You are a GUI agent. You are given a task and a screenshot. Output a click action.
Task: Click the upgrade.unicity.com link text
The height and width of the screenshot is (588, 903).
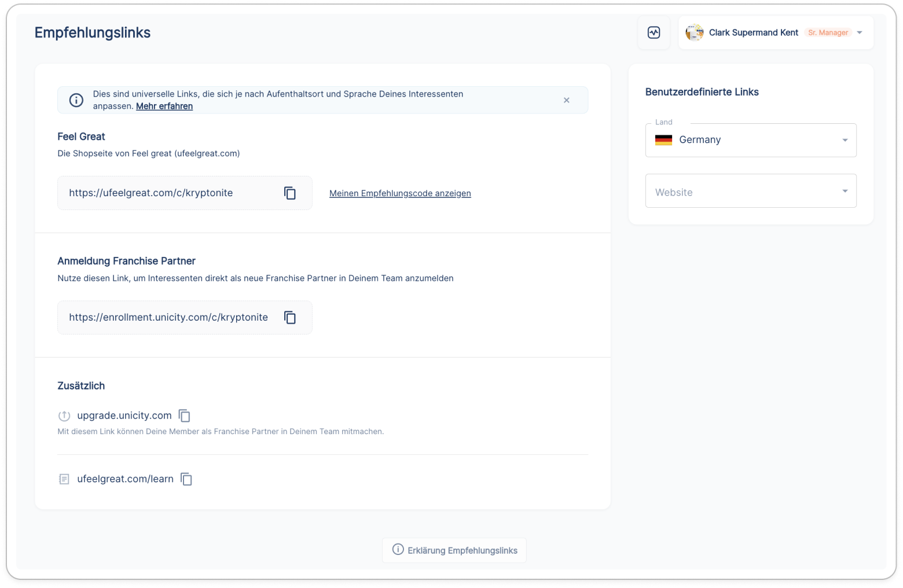tap(124, 416)
